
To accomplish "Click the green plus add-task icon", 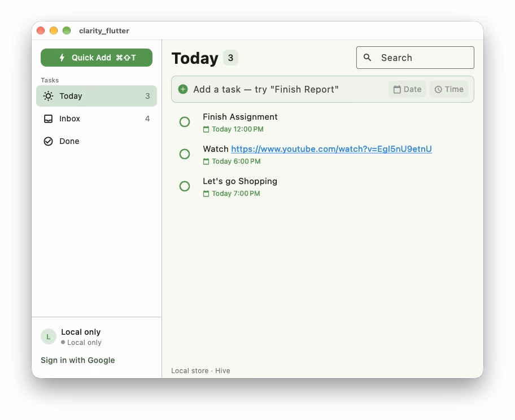I will [183, 89].
